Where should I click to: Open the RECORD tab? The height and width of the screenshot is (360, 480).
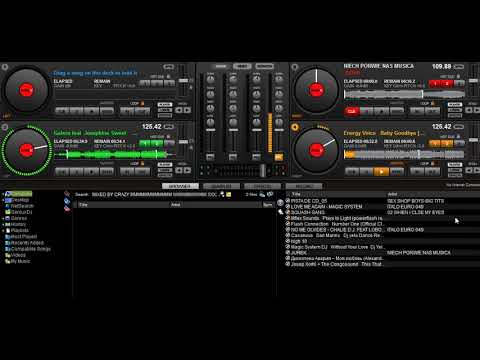(x=304, y=186)
